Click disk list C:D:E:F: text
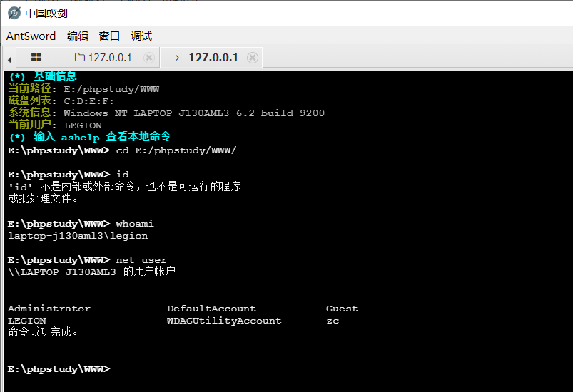The height and width of the screenshot is (392, 573). point(88,101)
